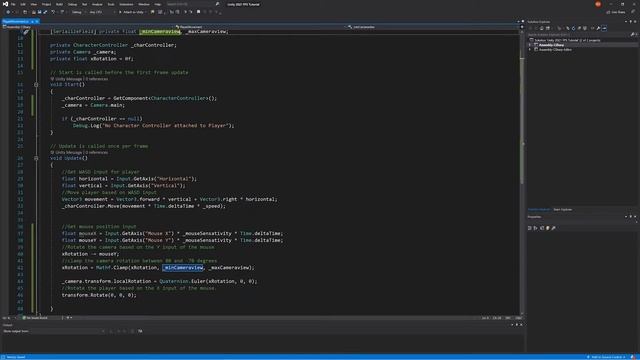
Task: Click the 'Add to Source Control' status item
Action: tap(606, 357)
